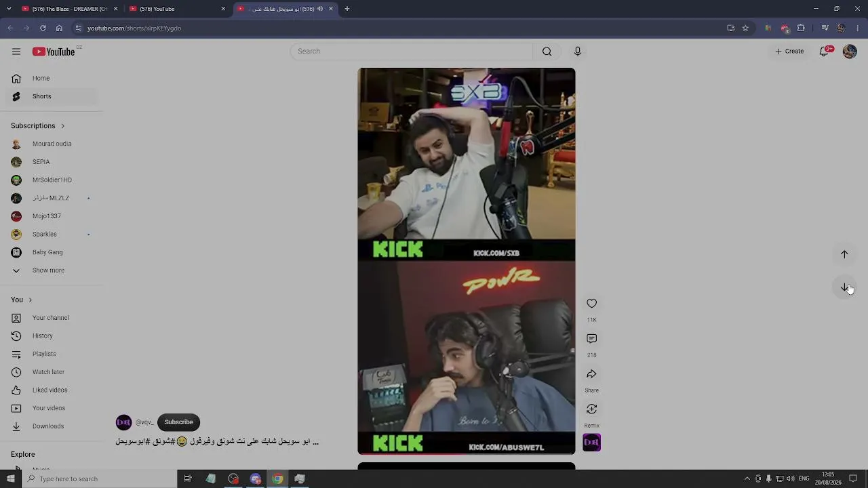Open a new browser tab
The height and width of the screenshot is (488, 868).
point(347,9)
